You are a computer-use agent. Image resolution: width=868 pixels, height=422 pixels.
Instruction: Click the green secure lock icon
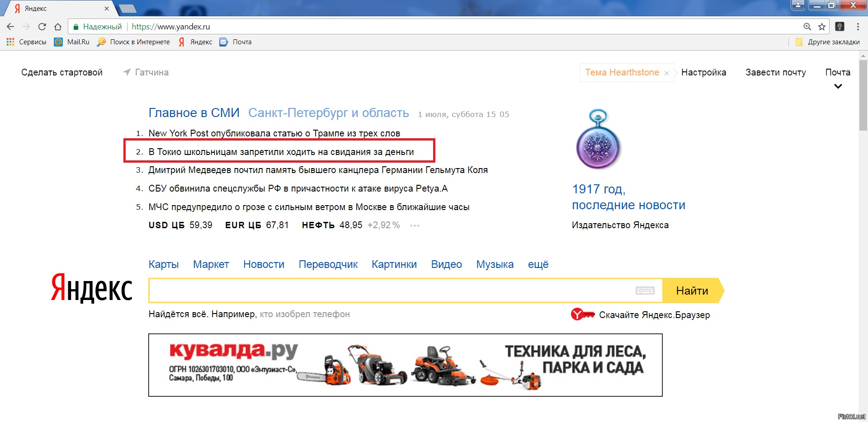(x=76, y=27)
